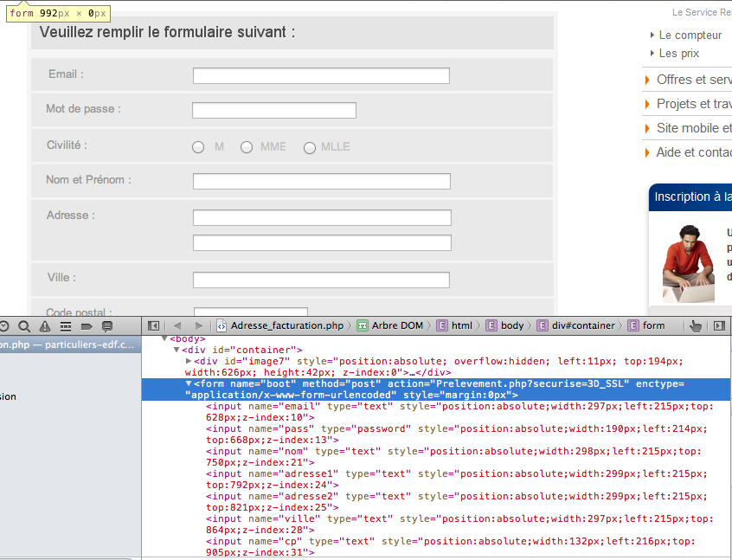Select the MLLE civilité radio button
732x560 pixels.
coord(310,148)
